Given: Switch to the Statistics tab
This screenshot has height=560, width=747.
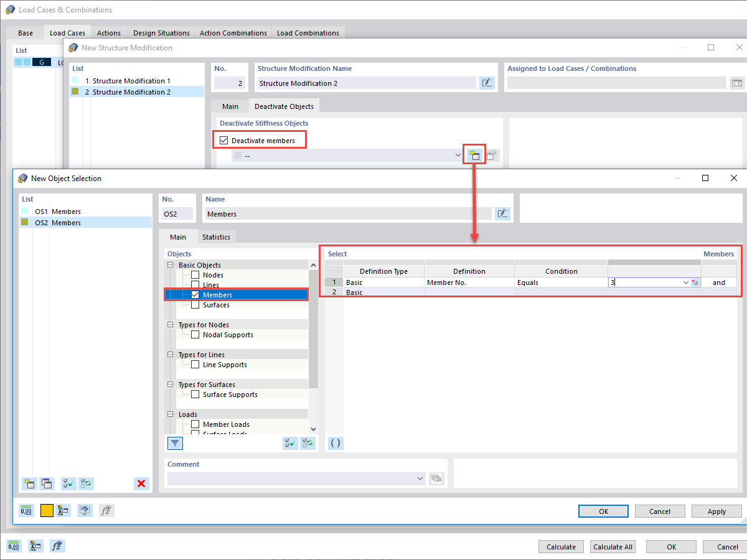Looking at the screenshot, I should point(217,236).
